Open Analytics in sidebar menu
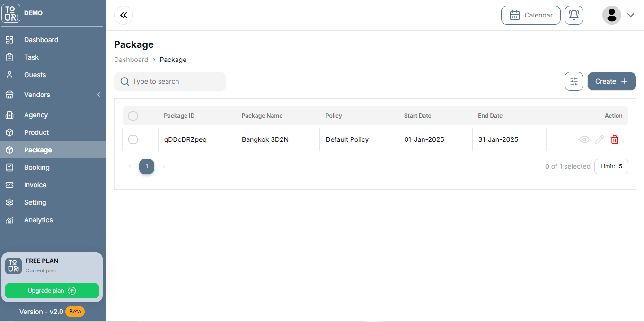This screenshot has height=322, width=644. (53, 220)
